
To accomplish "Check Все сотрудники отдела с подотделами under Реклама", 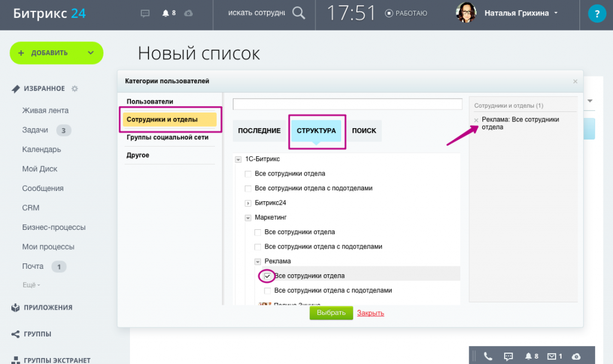I will 268,290.
